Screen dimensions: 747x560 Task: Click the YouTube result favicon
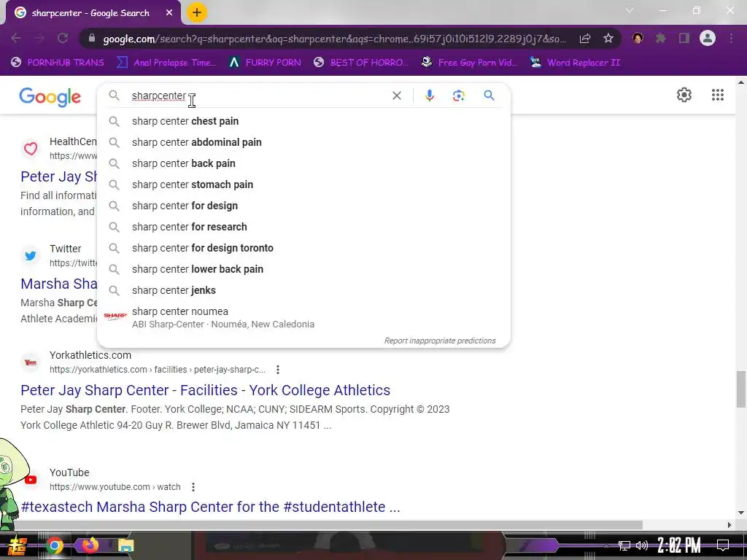pyautogui.click(x=31, y=480)
